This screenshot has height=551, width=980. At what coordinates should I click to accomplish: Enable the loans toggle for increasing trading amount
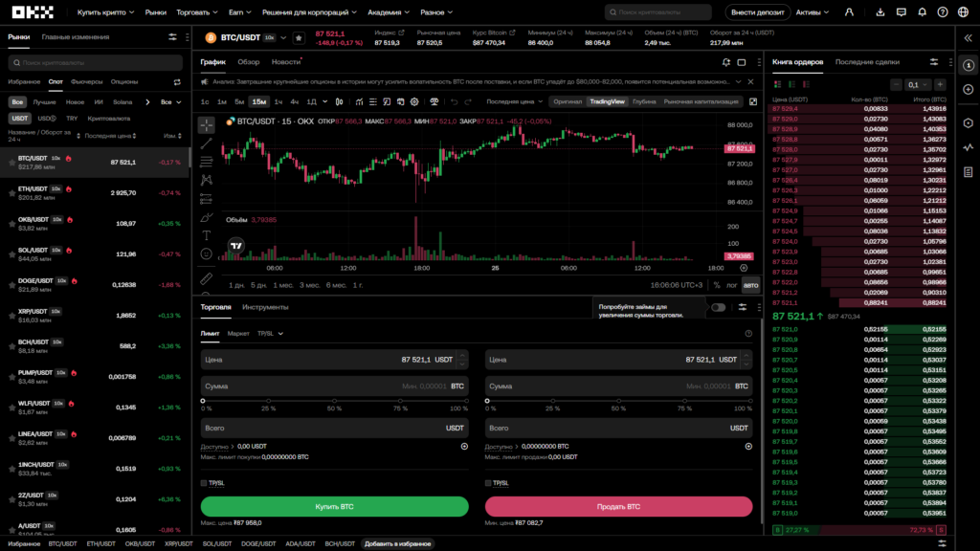click(718, 307)
